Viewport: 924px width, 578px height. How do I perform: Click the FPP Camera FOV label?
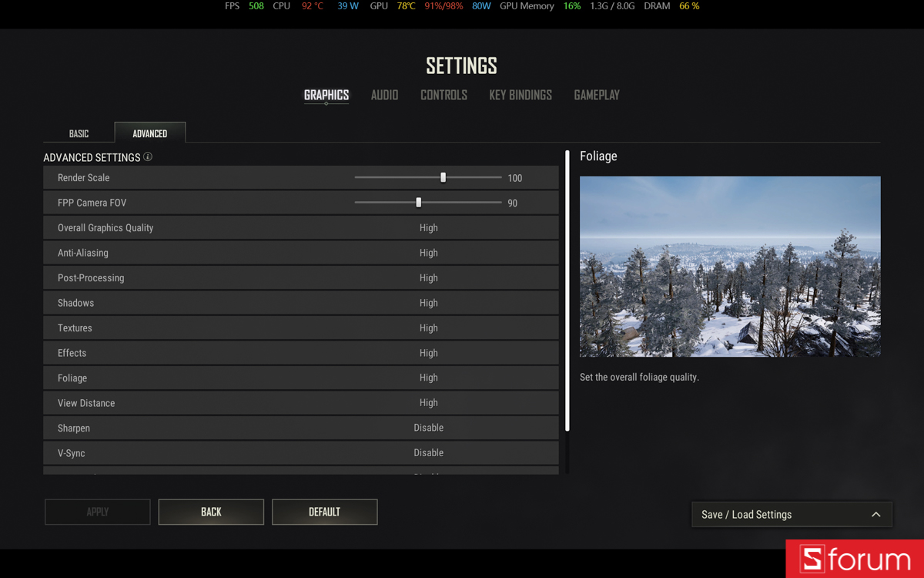point(92,203)
